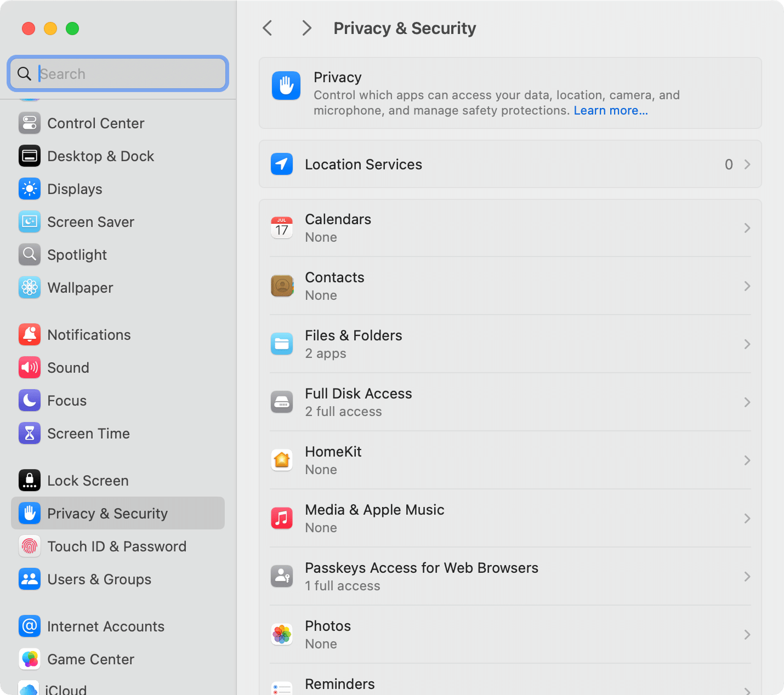
Task: Select the Spotlight magnifier icon
Action: tap(30, 255)
